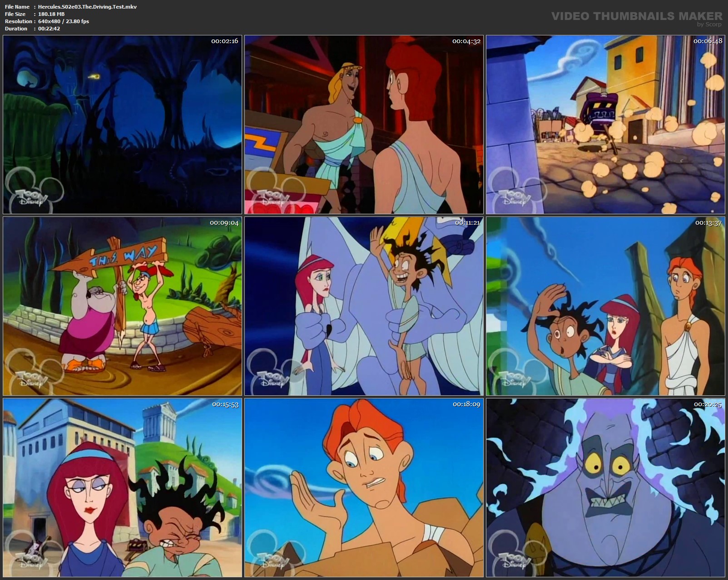Screen dimensions: 728x580
Task: Click the File Size label
Action: [x=15, y=14]
